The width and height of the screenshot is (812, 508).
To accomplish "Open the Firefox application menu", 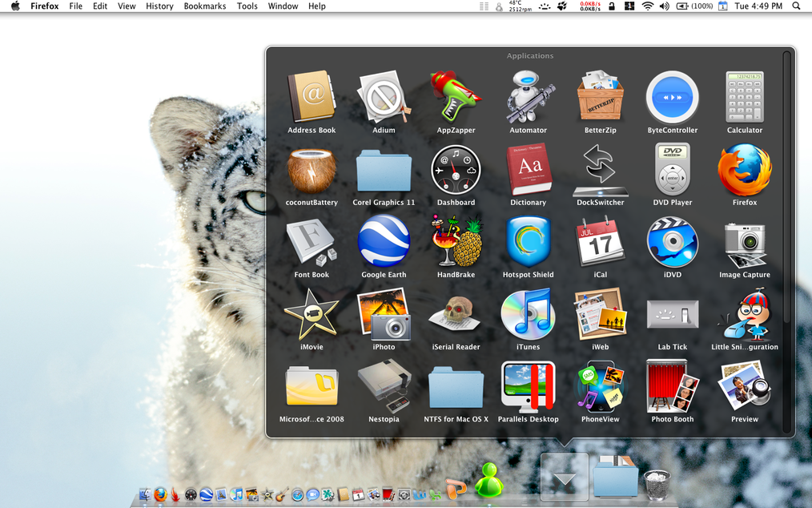I will [45, 6].
